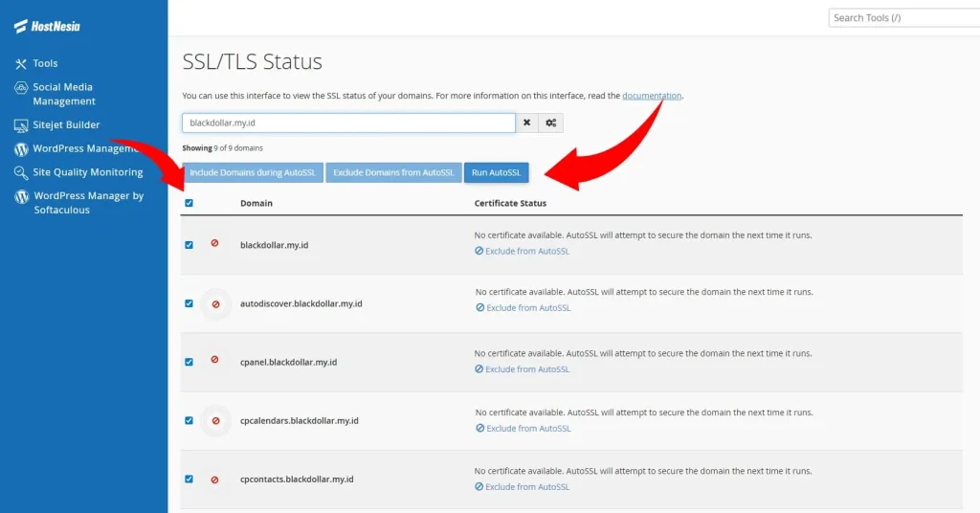The height and width of the screenshot is (513, 980).
Task: Click autodiscover.blackdollar.my.id domain name
Action: tap(301, 303)
